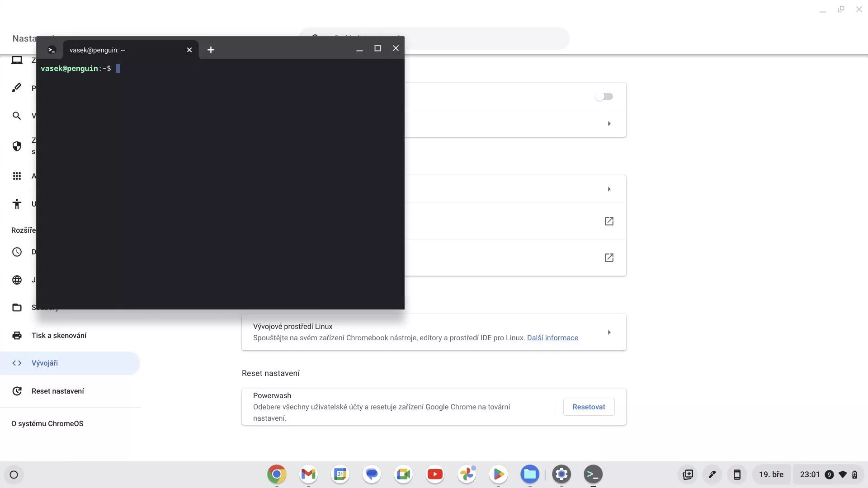Add a new terminal tab
Screen dimensions: 868x488
tap(211, 50)
